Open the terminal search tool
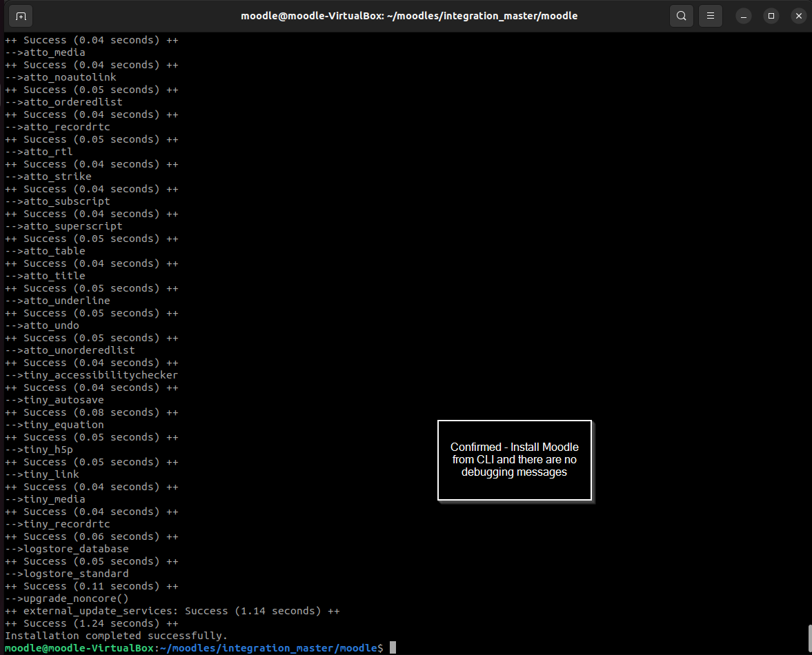Image resolution: width=812 pixels, height=655 pixels. [x=682, y=16]
